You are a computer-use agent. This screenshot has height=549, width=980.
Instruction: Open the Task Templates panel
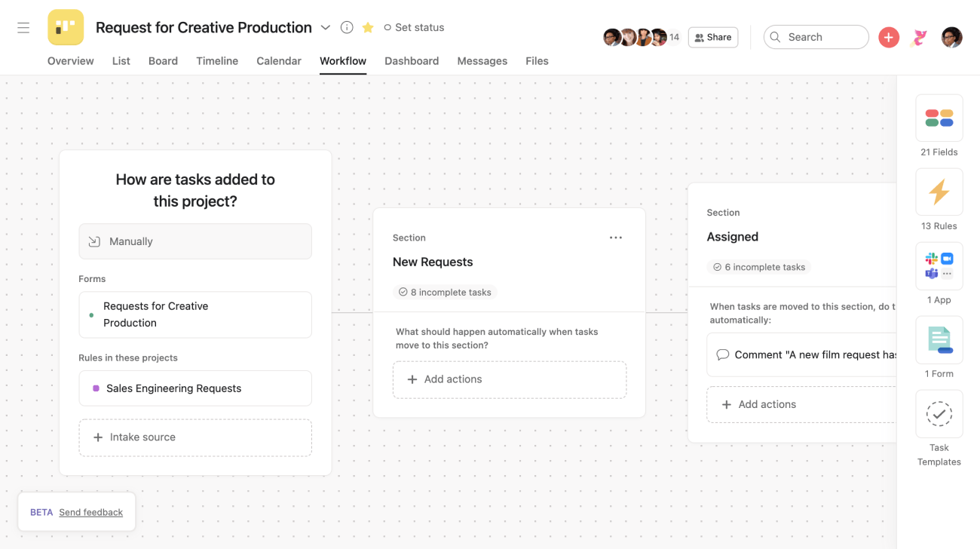pos(939,413)
